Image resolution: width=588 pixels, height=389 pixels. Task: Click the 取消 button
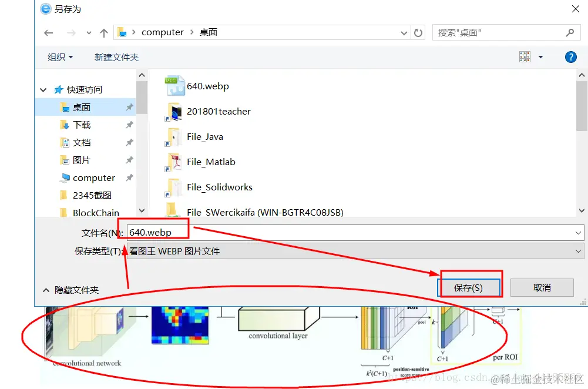pyautogui.click(x=542, y=288)
